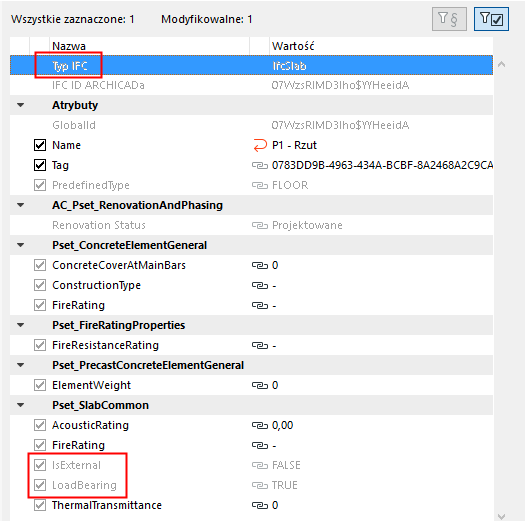
Task: Click the FLOOR PredefinedType value
Action: click(290, 185)
